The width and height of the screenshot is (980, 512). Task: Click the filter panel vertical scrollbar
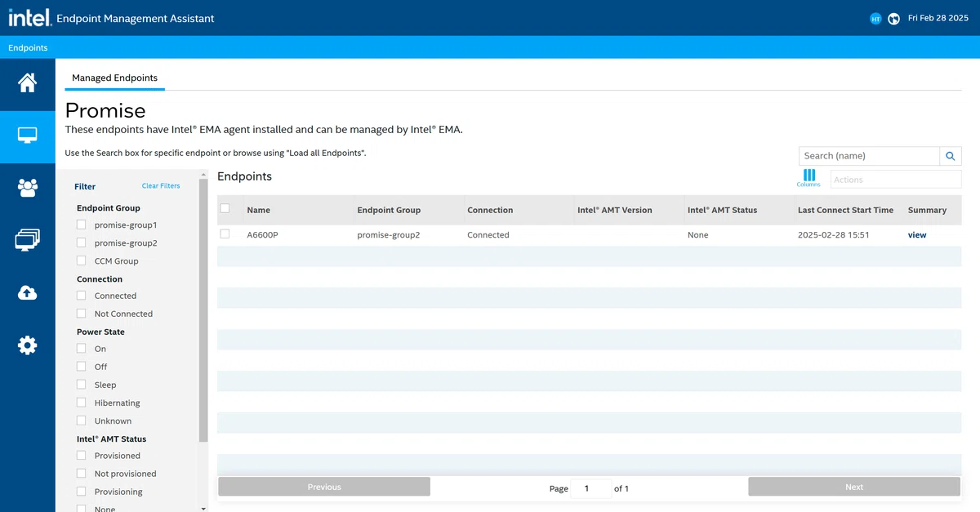(203, 310)
